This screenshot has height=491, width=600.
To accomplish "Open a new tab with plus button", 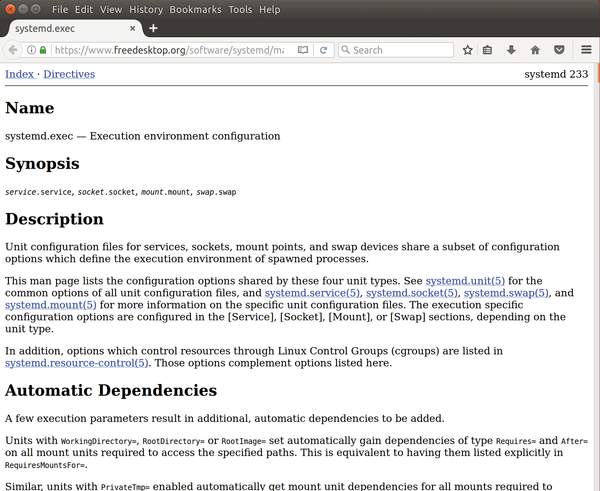I will (x=153, y=28).
